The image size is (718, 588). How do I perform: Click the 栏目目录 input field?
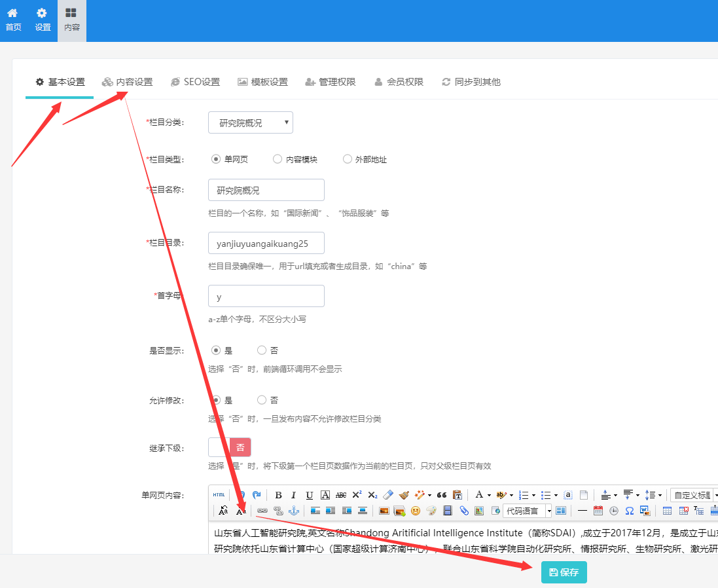266,243
